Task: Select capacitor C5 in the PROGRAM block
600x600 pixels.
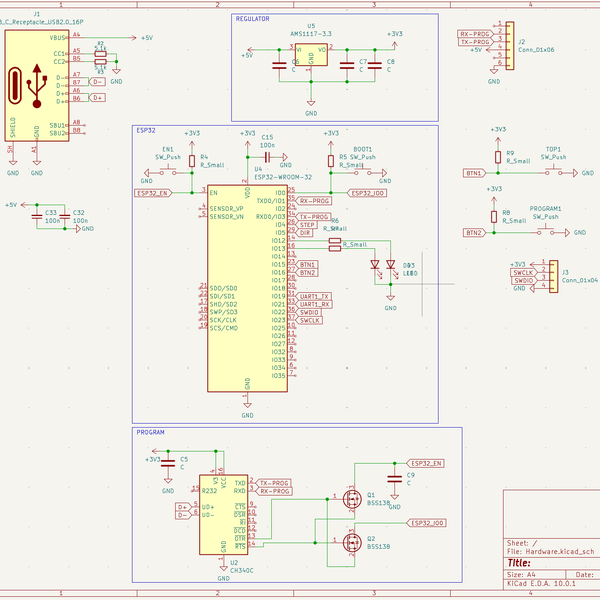Action: pyautogui.click(x=168, y=463)
